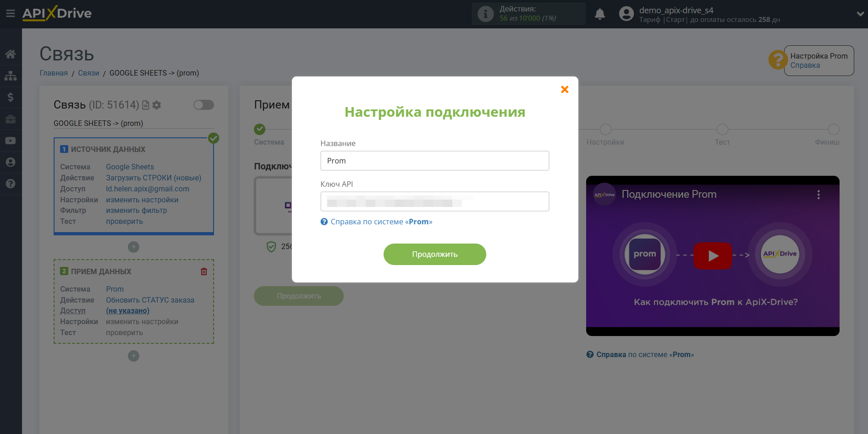Open the YouTube video sidebar icon

tap(11, 141)
